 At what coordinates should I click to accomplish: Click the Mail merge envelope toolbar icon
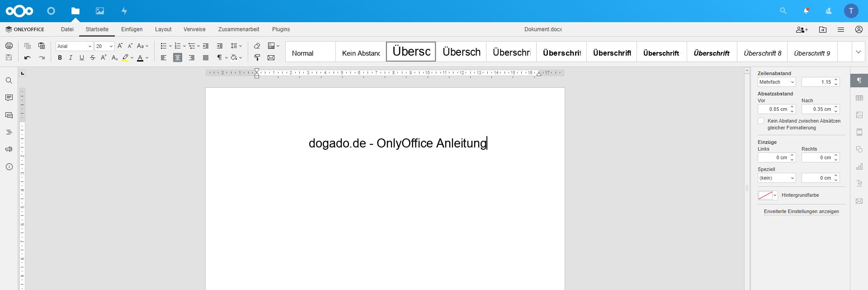pos(271,57)
